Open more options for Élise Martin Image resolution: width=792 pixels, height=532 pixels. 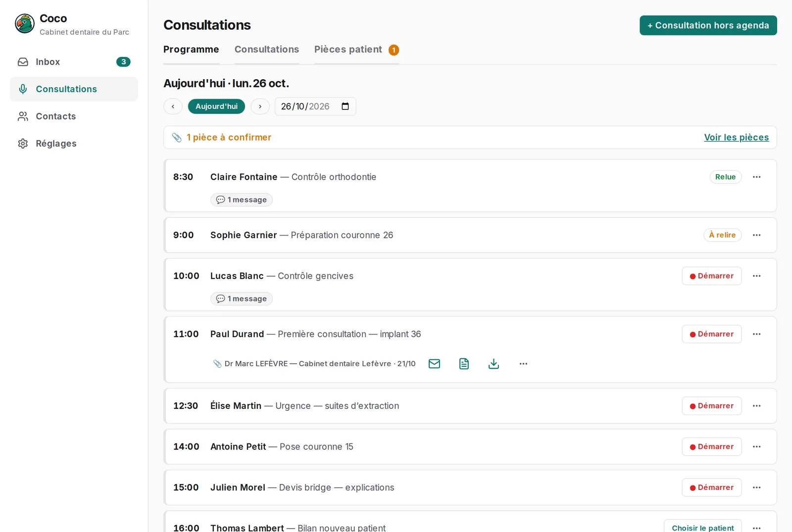(x=757, y=406)
